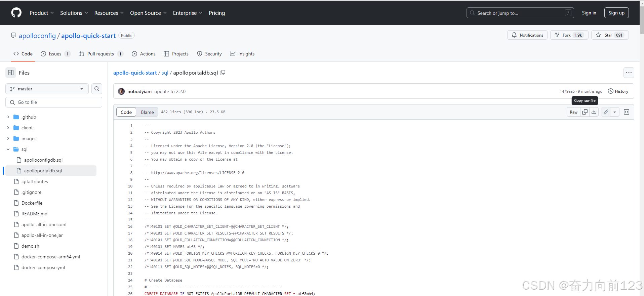Screen dimensions: 644x296
Task: Switch to the Code repository tab
Action: click(x=23, y=54)
